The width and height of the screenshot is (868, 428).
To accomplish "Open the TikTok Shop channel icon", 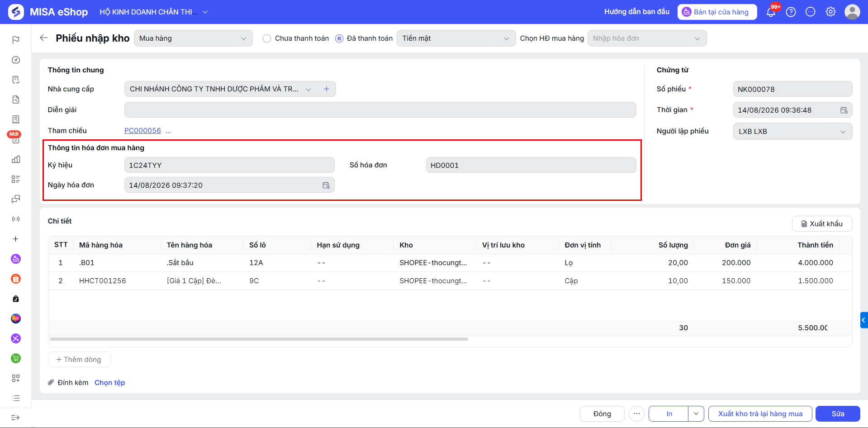I will point(16,299).
